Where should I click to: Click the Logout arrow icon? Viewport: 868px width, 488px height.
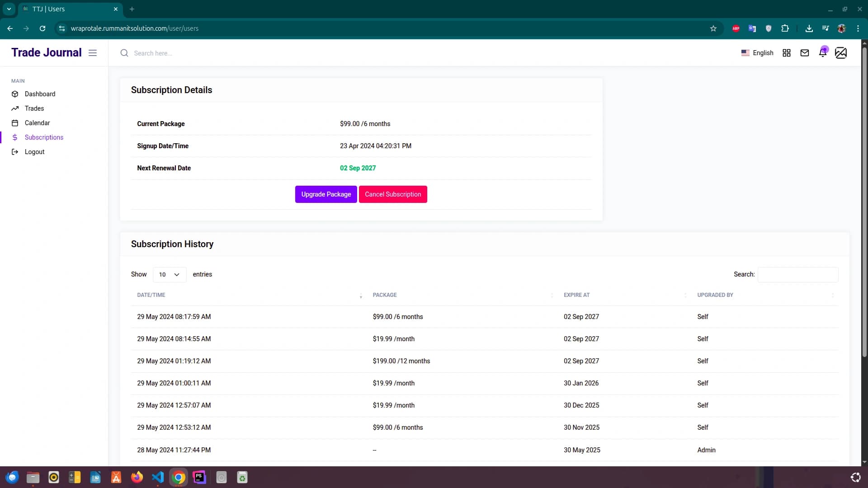15,152
